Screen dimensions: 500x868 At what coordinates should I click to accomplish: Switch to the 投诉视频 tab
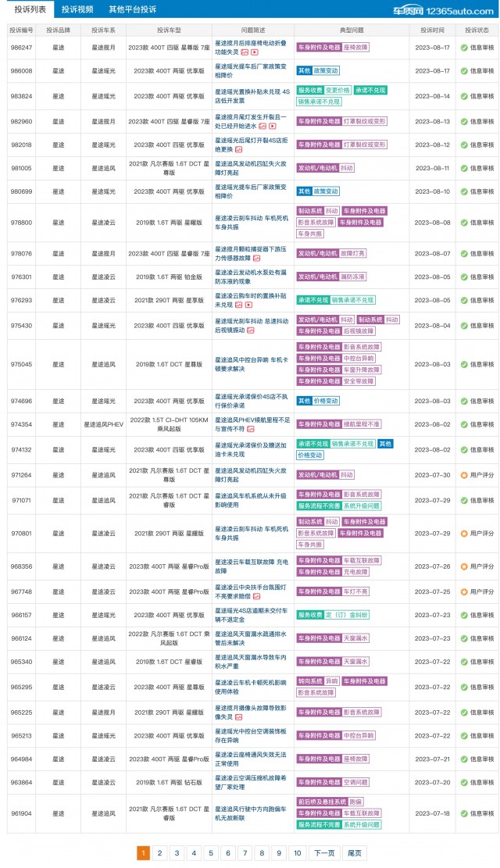77,9
